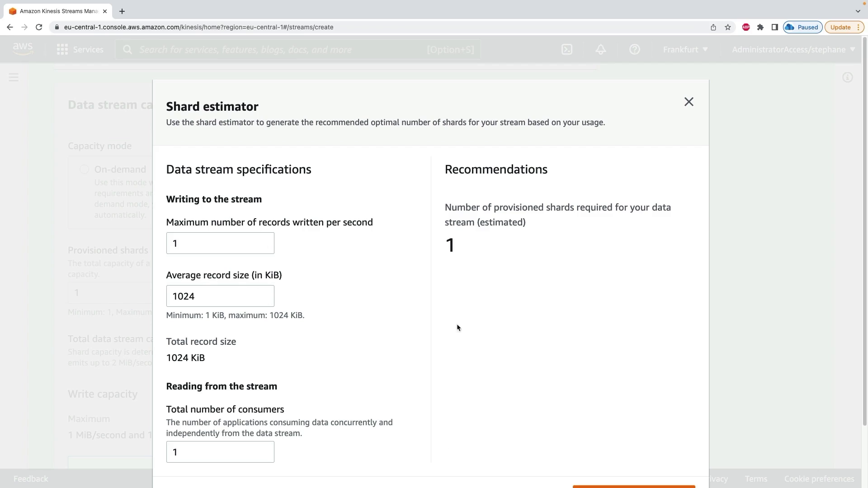Open AWS CloudShell icon
The height and width of the screenshot is (488, 868).
[x=567, y=50]
